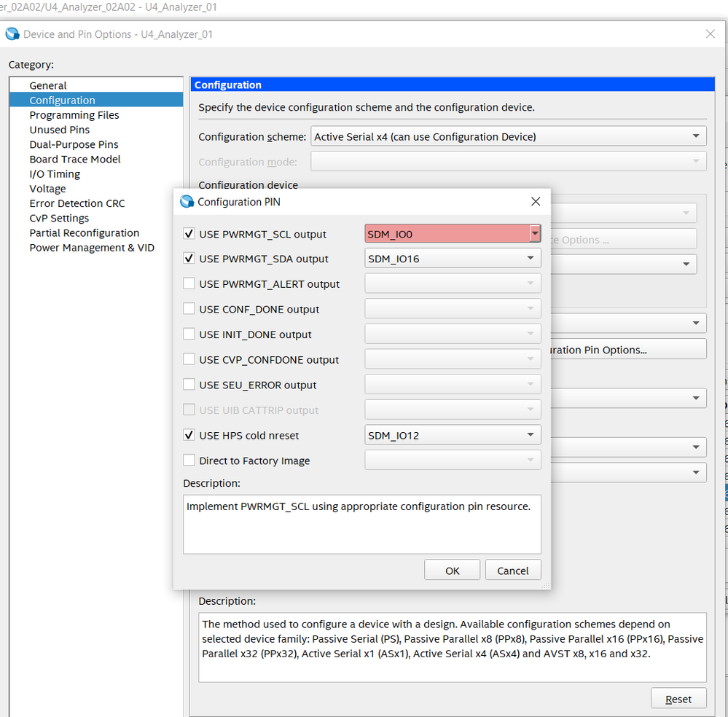Click the disabled SEU_ERROR pin dropdown
The height and width of the screenshot is (717, 728).
(453, 385)
